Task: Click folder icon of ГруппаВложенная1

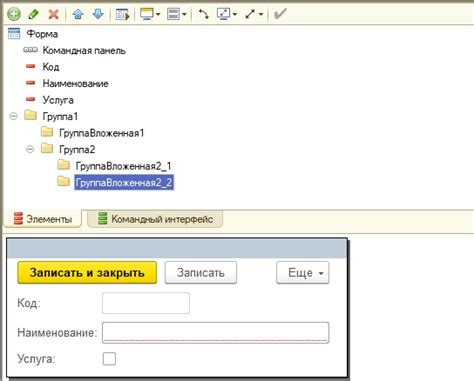Action: coord(47,132)
